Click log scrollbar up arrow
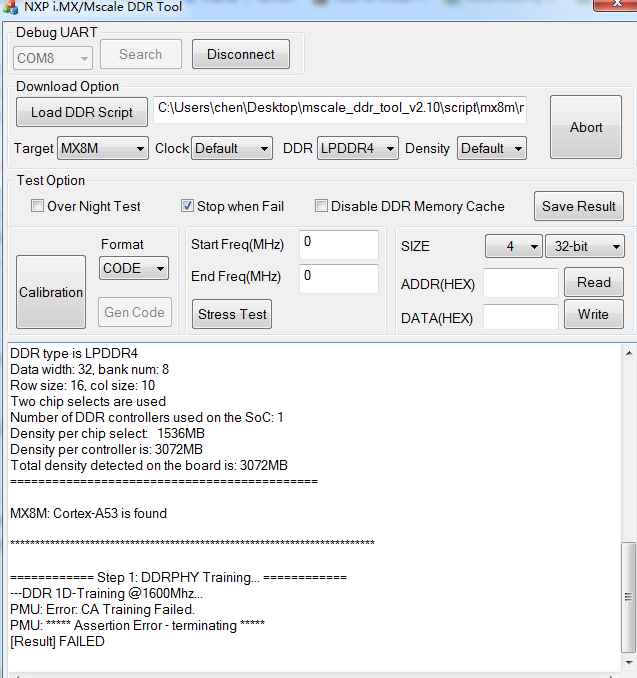This screenshot has height=678, width=637. tap(629, 353)
